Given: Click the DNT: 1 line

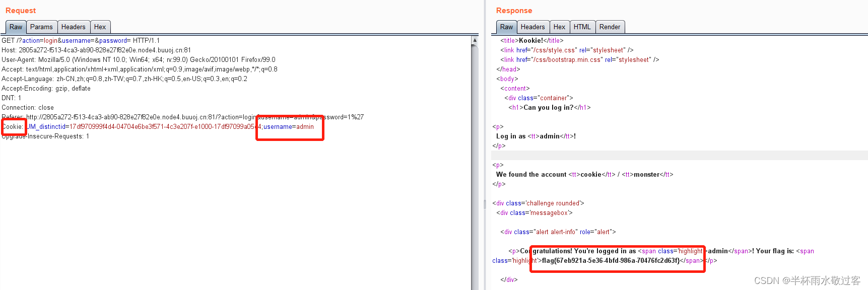Looking at the screenshot, I should (12, 98).
